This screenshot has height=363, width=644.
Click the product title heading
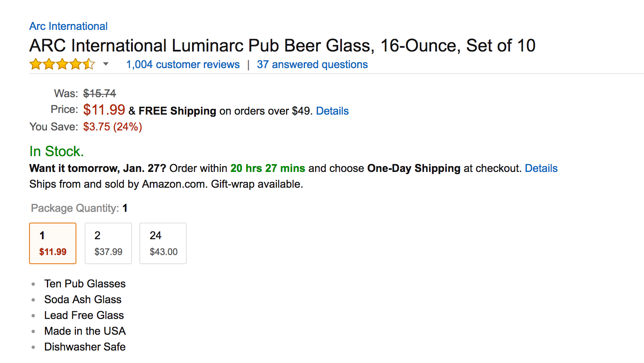pyautogui.click(x=282, y=45)
